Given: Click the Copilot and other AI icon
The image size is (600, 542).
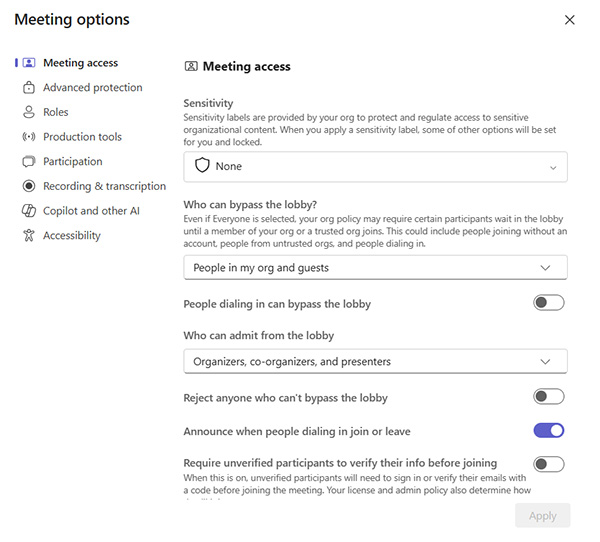Looking at the screenshot, I should coord(29,211).
